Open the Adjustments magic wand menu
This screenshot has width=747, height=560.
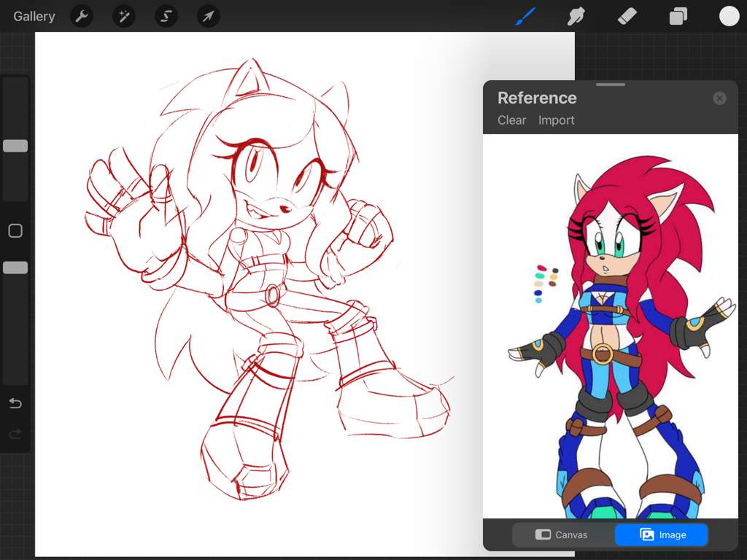(x=124, y=16)
